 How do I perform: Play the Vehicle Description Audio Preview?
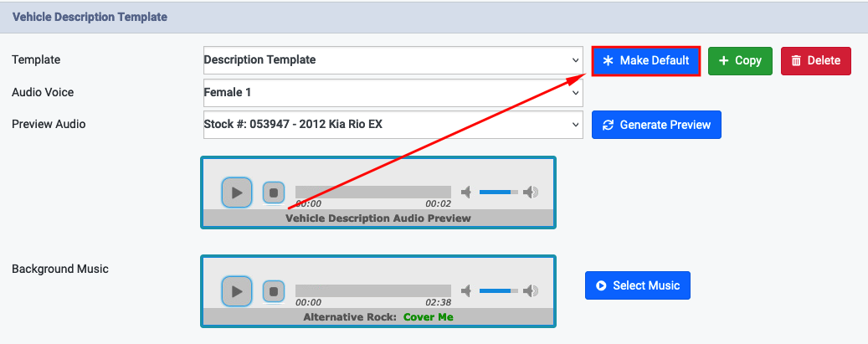point(237,193)
